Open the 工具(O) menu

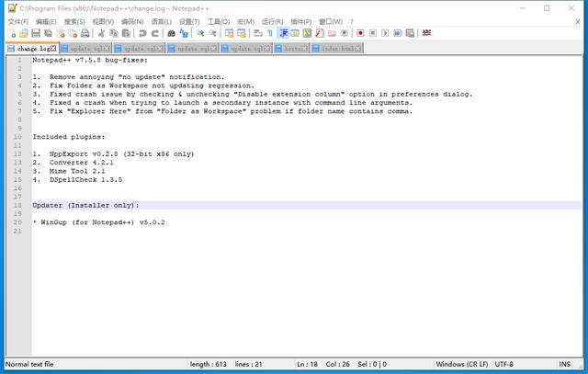[x=219, y=22]
